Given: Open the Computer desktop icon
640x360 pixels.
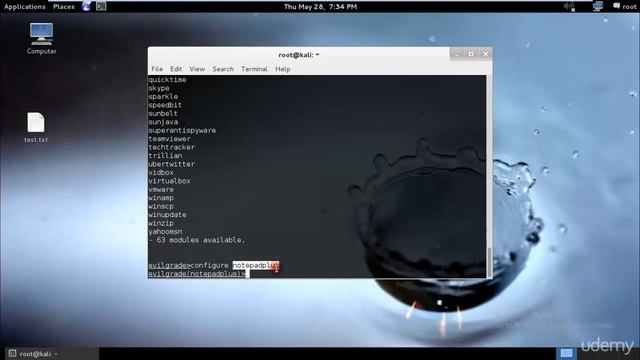Looking at the screenshot, I should [x=41, y=39].
